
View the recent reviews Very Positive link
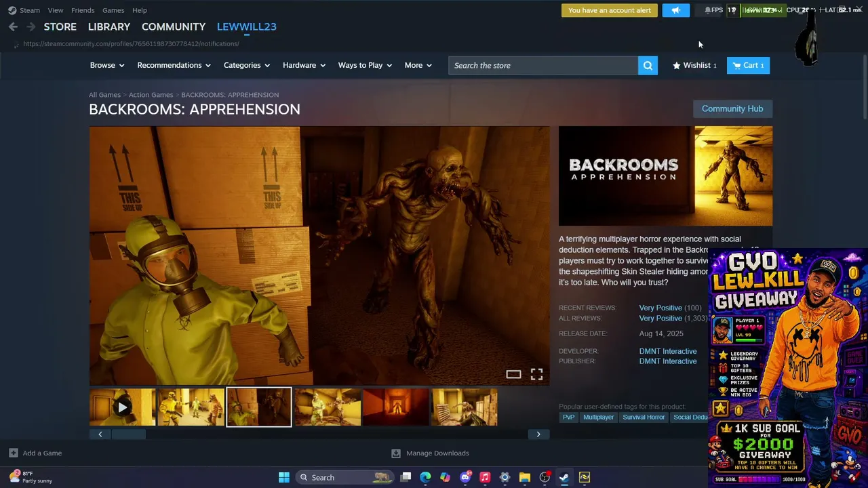(660, 308)
